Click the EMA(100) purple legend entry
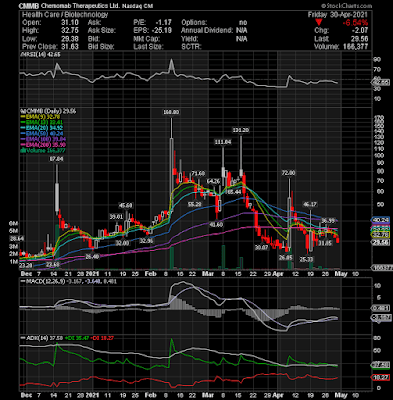 tap(43, 139)
